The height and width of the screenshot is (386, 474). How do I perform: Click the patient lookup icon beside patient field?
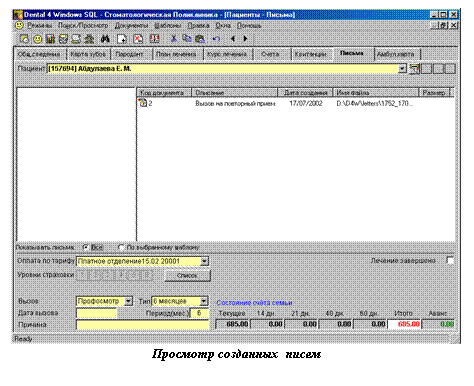click(x=414, y=69)
